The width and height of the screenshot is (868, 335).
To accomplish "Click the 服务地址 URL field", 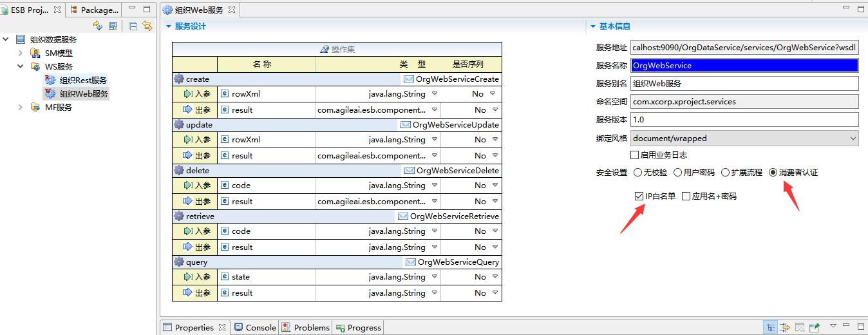I will (x=744, y=47).
